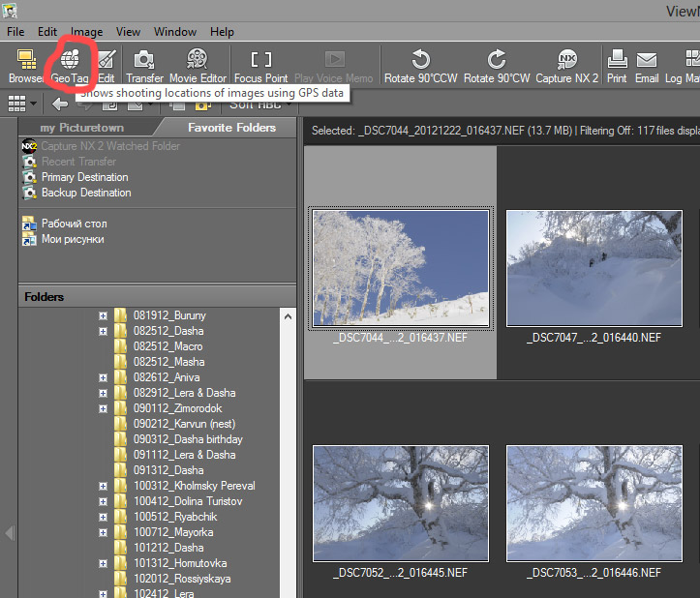Image resolution: width=700 pixels, height=598 pixels.
Task: Expand the 101312_Homutovka folder
Action: tap(104, 563)
